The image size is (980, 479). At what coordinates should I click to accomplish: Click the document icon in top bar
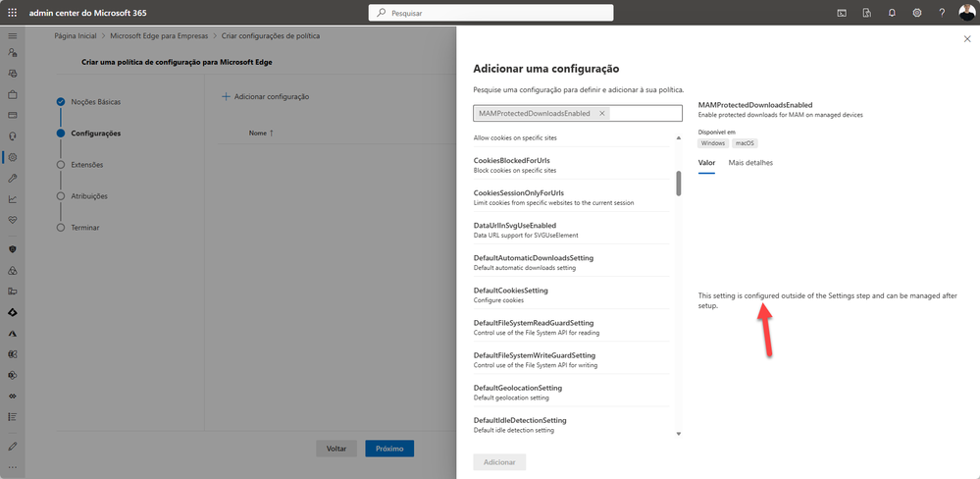pos(867,13)
